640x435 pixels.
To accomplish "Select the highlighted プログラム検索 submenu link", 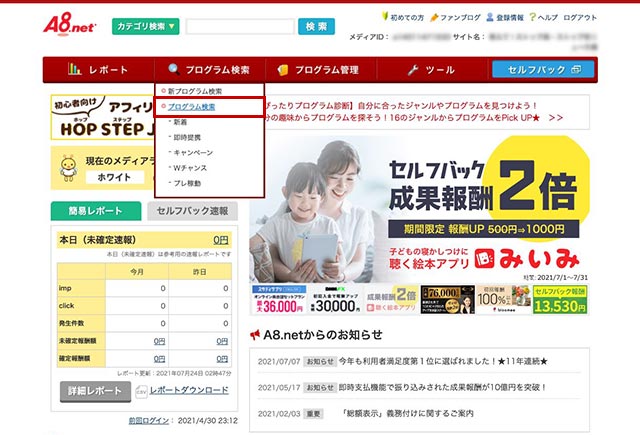I will (x=191, y=107).
